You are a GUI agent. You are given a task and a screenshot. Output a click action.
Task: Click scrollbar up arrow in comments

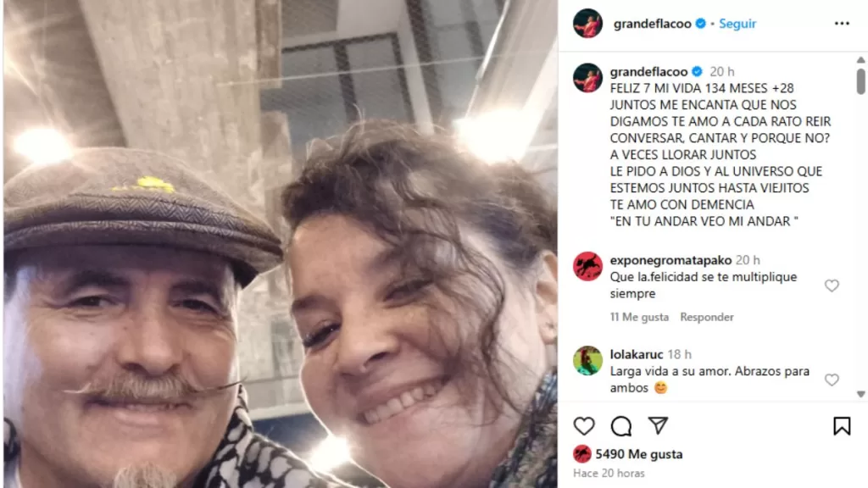pos(860,60)
